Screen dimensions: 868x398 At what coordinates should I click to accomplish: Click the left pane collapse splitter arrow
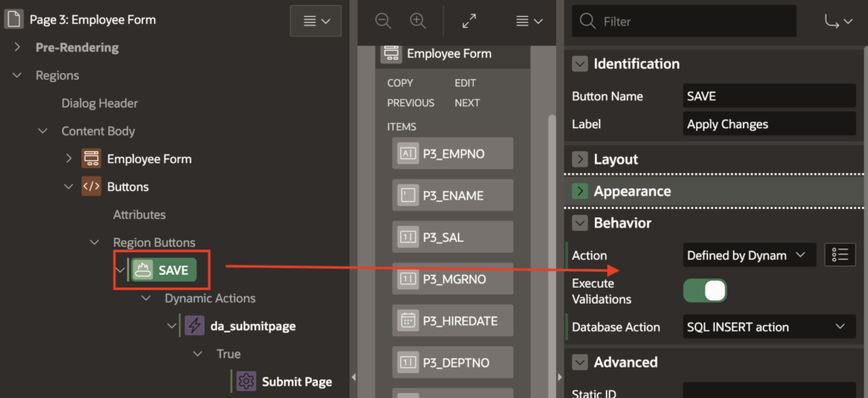(353, 377)
